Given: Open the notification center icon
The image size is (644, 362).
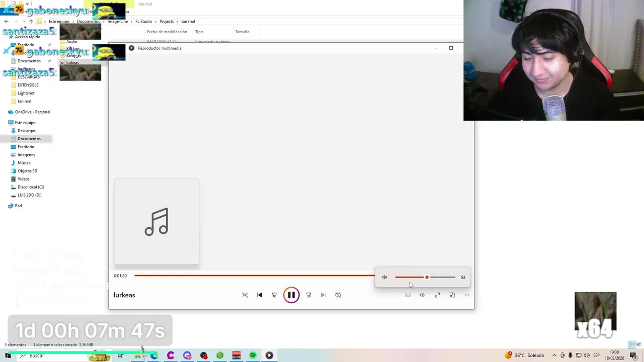Looking at the screenshot, I should (x=633, y=355).
